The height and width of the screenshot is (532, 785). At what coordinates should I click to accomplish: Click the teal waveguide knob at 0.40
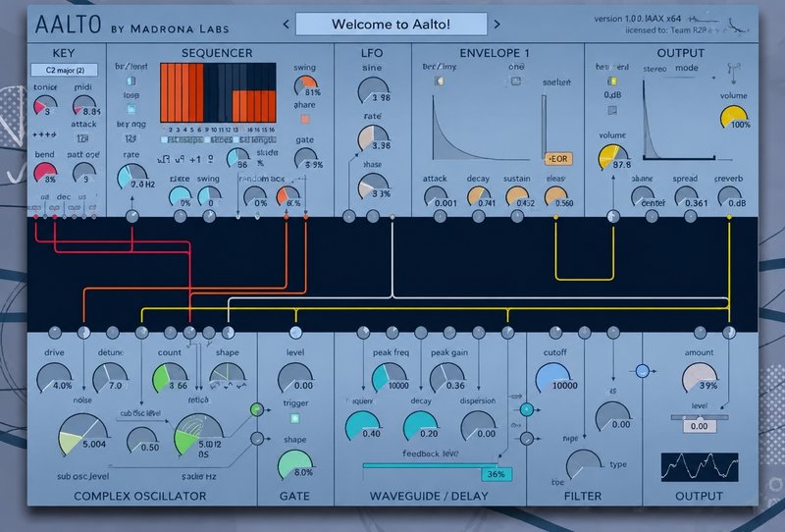pos(363,426)
